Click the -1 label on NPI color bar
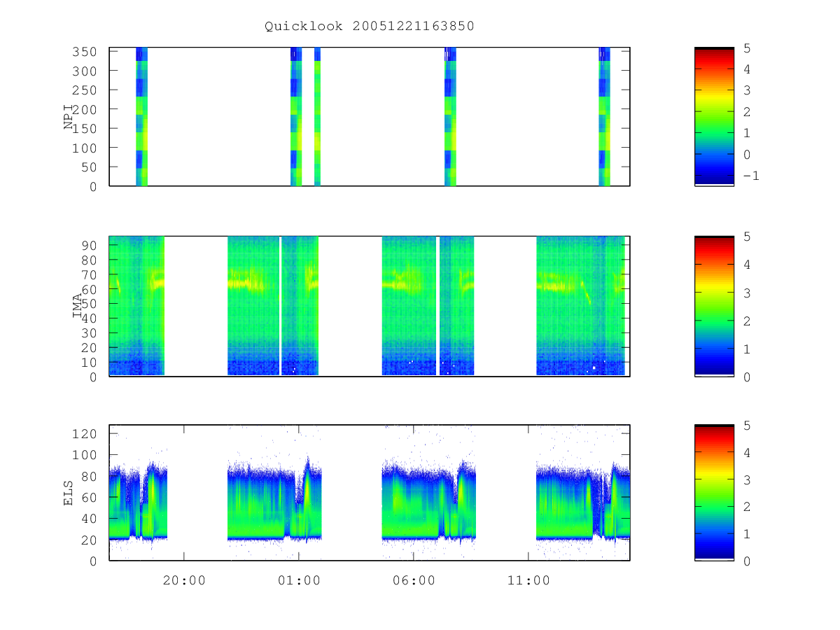Screen dimensions: 840x630 coord(750,176)
